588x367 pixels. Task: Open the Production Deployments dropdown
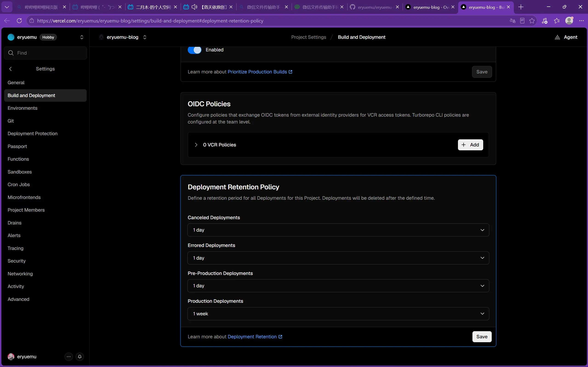(338, 314)
